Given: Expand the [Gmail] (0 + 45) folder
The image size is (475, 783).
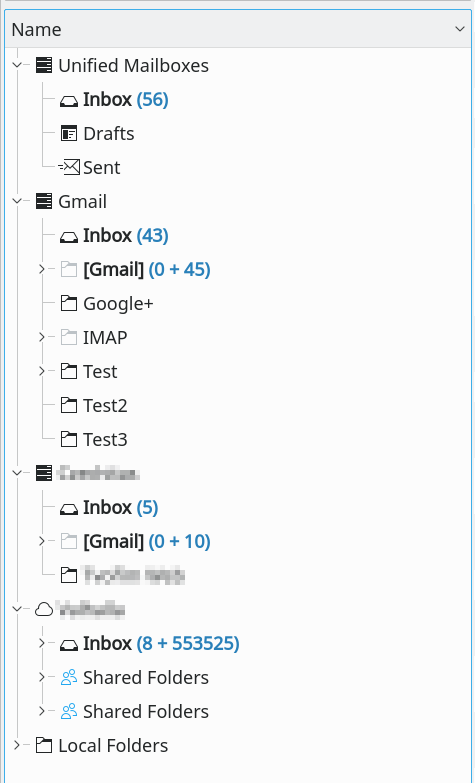Looking at the screenshot, I should (x=41, y=270).
